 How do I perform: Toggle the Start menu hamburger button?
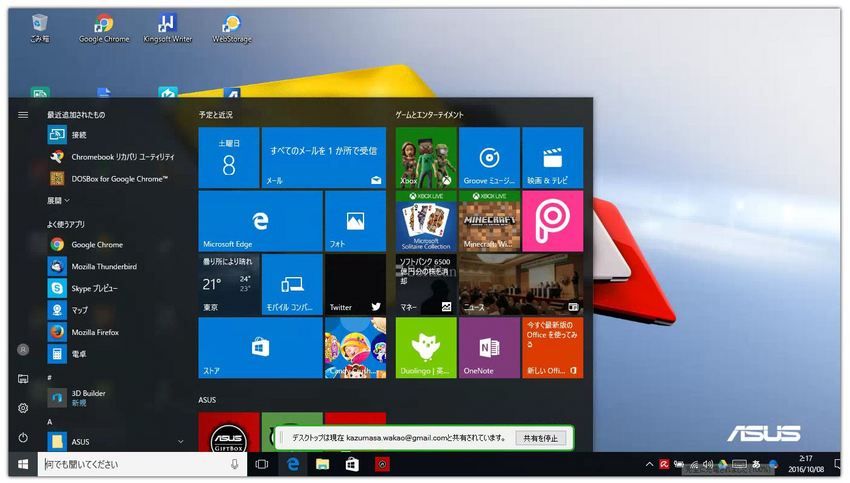coord(23,114)
